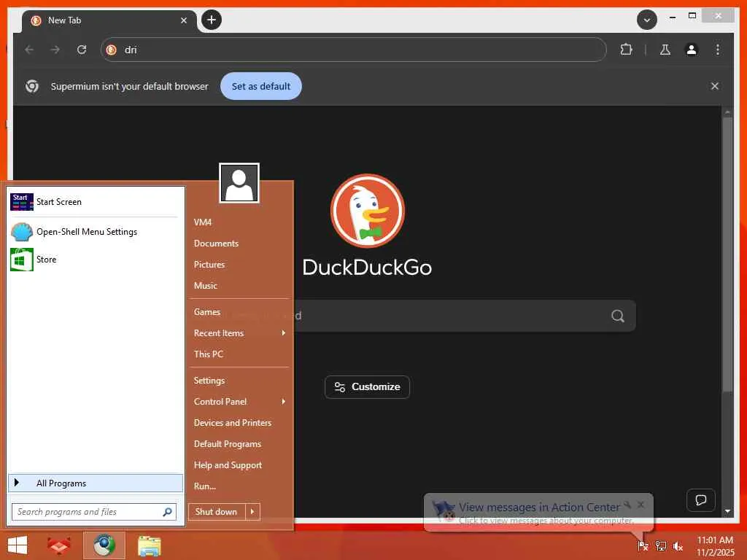Screen dimensions: 747x560
Task: Click the Start Screen tile icon
Action: [22, 202]
